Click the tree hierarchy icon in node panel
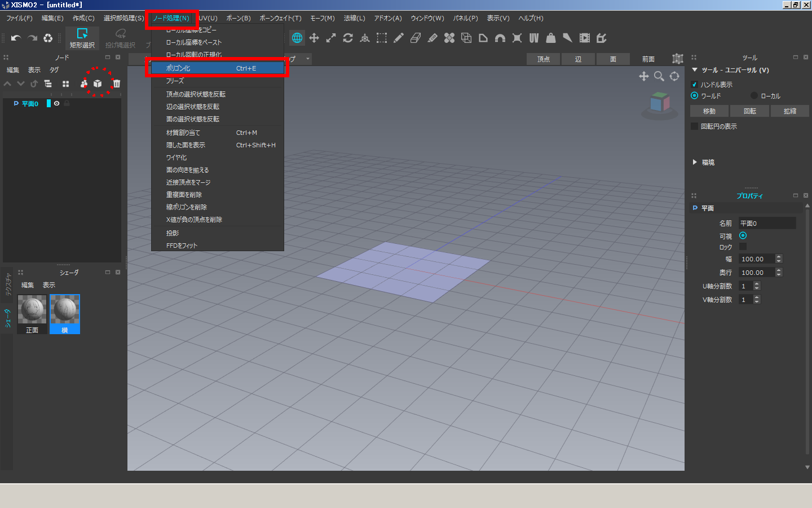 pyautogui.click(x=48, y=84)
